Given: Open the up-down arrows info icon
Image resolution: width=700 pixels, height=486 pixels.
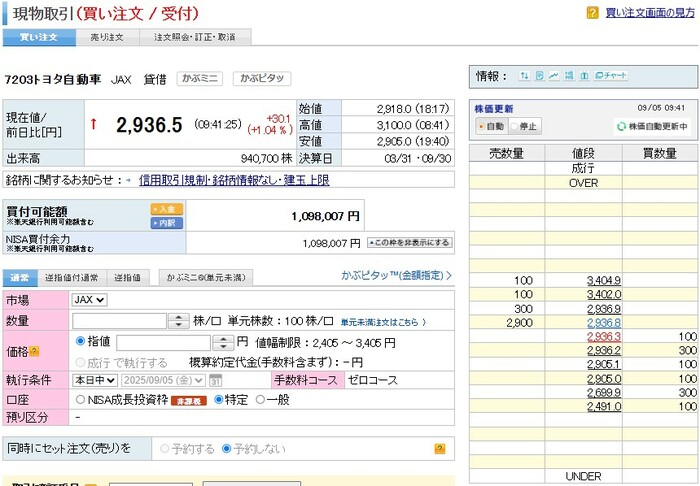Looking at the screenshot, I should point(524,76).
